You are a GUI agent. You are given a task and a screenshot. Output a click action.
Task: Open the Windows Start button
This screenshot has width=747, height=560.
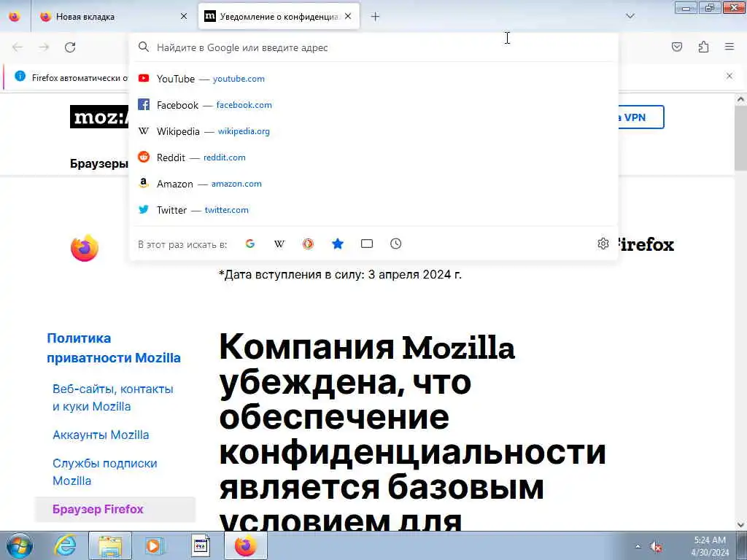[x=19, y=545]
